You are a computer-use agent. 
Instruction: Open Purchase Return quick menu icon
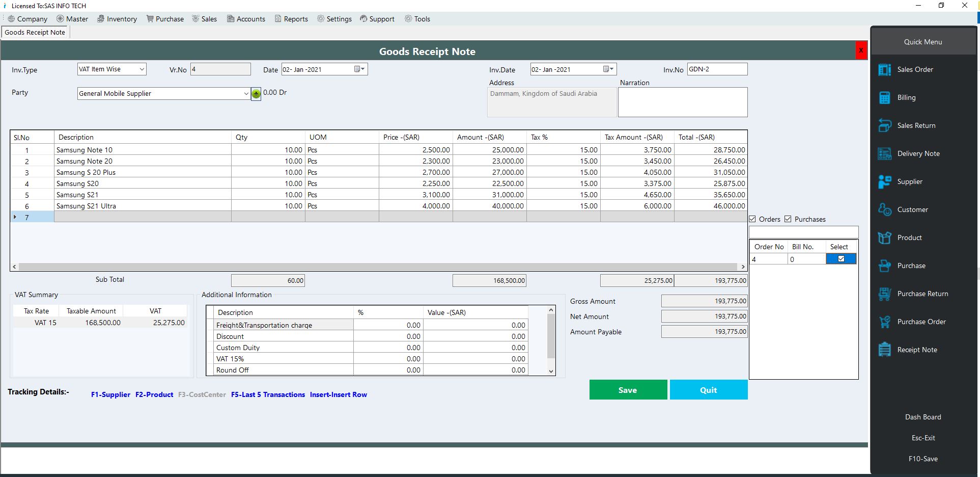pos(885,294)
